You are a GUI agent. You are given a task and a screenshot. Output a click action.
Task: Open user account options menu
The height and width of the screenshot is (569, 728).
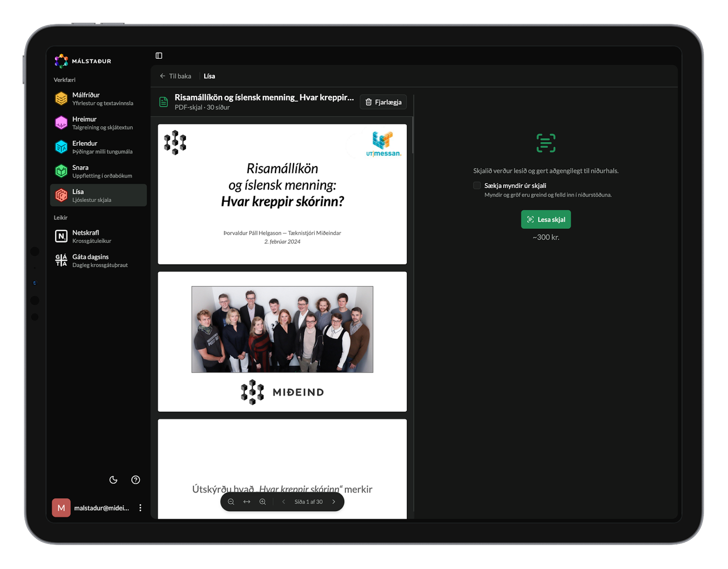tap(140, 508)
